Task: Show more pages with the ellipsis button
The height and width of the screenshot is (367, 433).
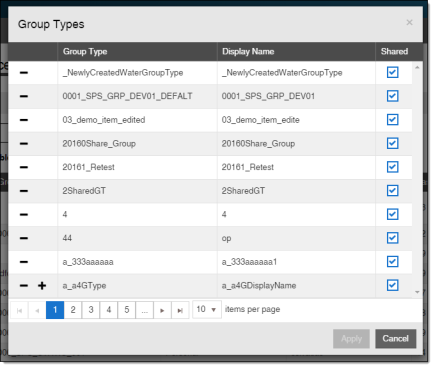Action: pyautogui.click(x=145, y=310)
